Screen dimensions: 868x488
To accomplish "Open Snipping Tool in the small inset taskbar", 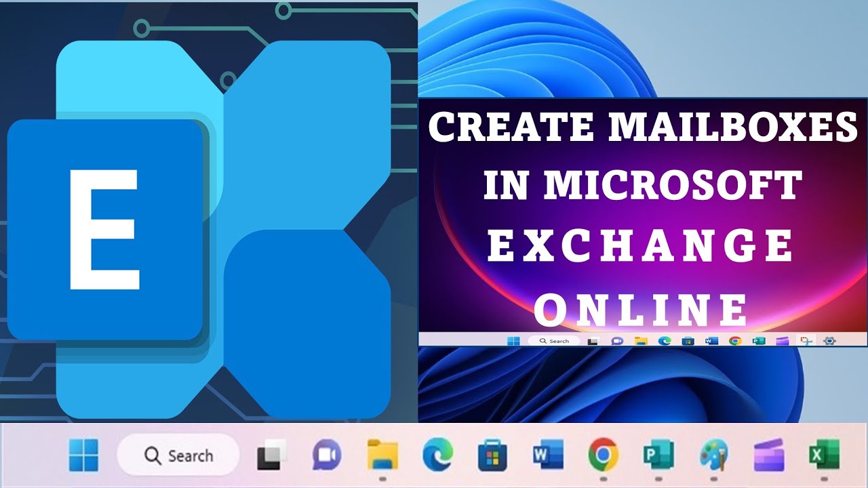I will [x=806, y=341].
